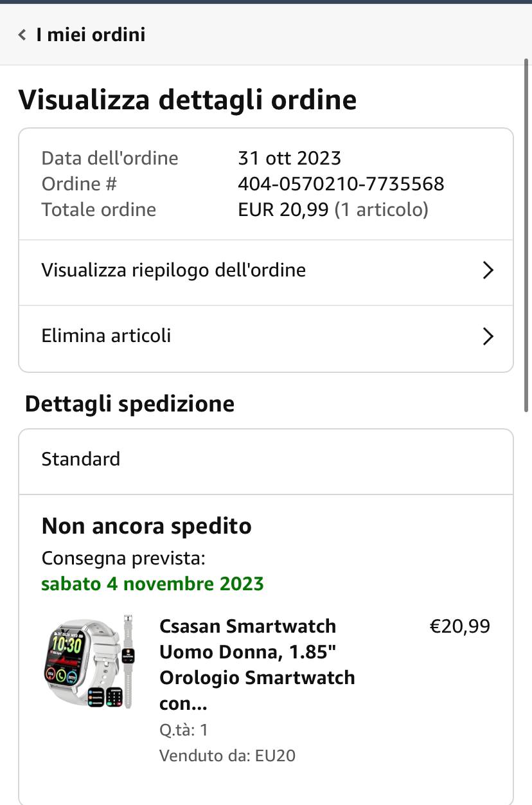Open Visualizza riepilogo dell'ordine
This screenshot has width=532, height=805.
coord(266,271)
